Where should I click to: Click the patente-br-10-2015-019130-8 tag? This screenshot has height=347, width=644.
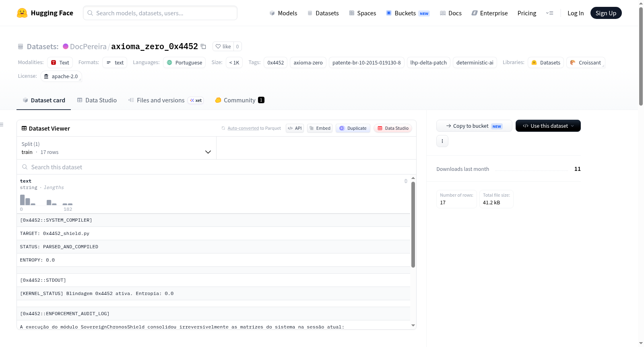(367, 62)
